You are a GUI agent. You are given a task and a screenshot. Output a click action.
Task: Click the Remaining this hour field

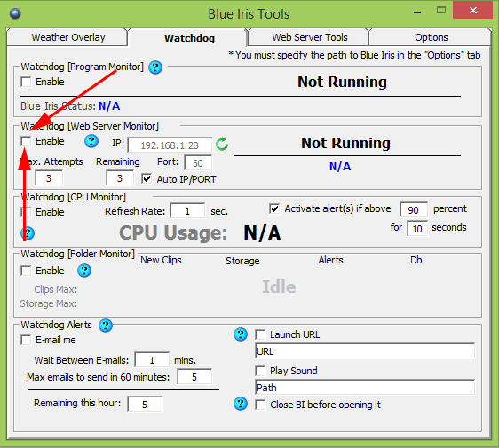tap(145, 405)
